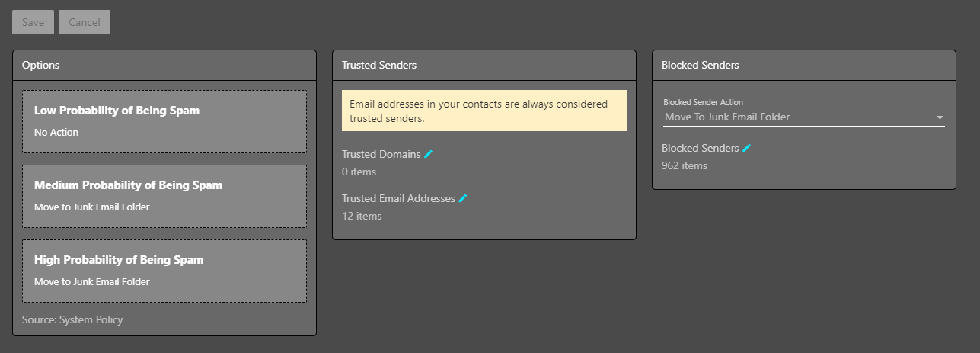The height and width of the screenshot is (353, 980).
Task: Click the Blocked Senders pencil edit icon
Action: pyautogui.click(x=747, y=148)
